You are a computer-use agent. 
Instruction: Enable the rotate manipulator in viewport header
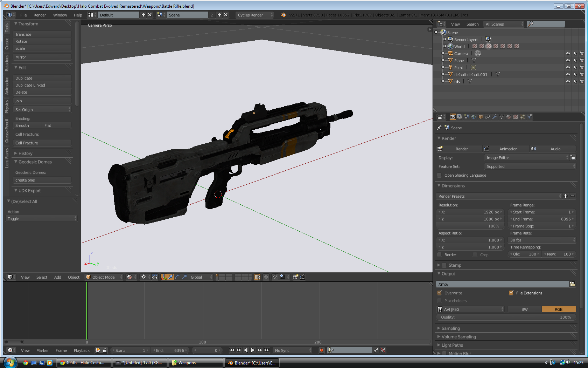[177, 277]
